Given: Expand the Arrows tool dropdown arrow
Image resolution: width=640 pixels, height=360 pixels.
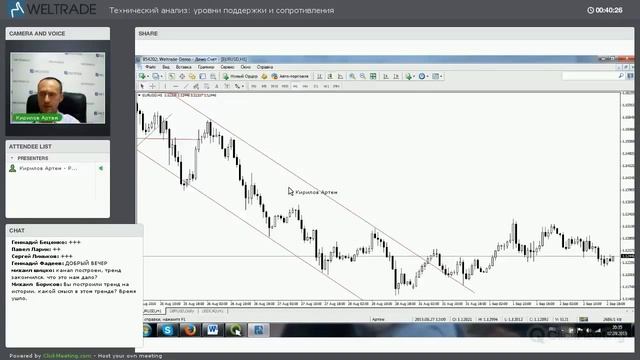Looking at the screenshot, I should click(243, 86).
